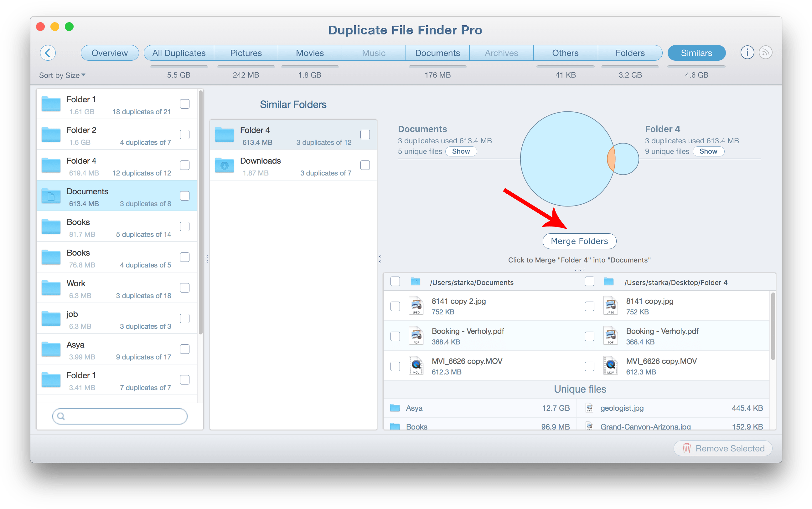Click the search magnifier icon
Viewport: 812px width, 509px height.
coord(61,416)
